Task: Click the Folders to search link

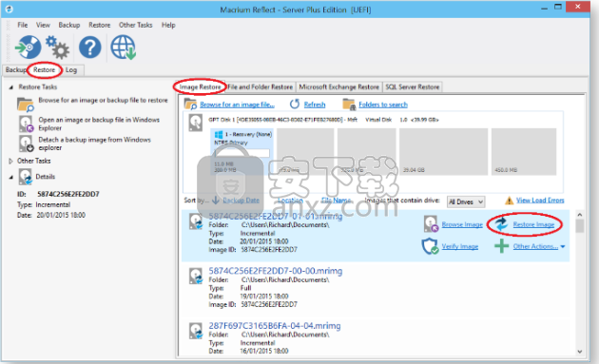Action: pyautogui.click(x=383, y=105)
